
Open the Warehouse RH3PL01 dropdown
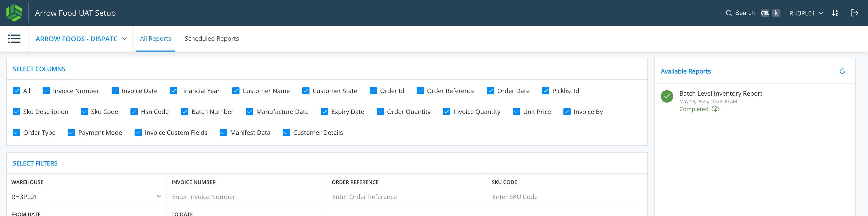(86, 197)
